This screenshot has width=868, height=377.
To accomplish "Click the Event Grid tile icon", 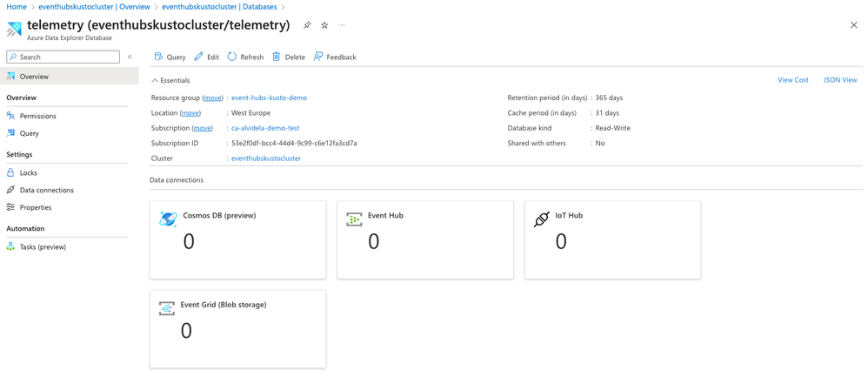I will (x=167, y=308).
